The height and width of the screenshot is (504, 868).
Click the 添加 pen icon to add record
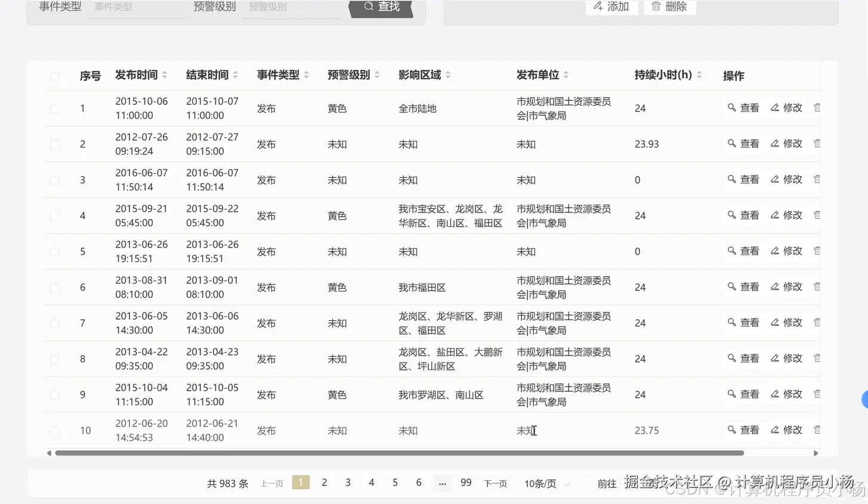coord(598,7)
